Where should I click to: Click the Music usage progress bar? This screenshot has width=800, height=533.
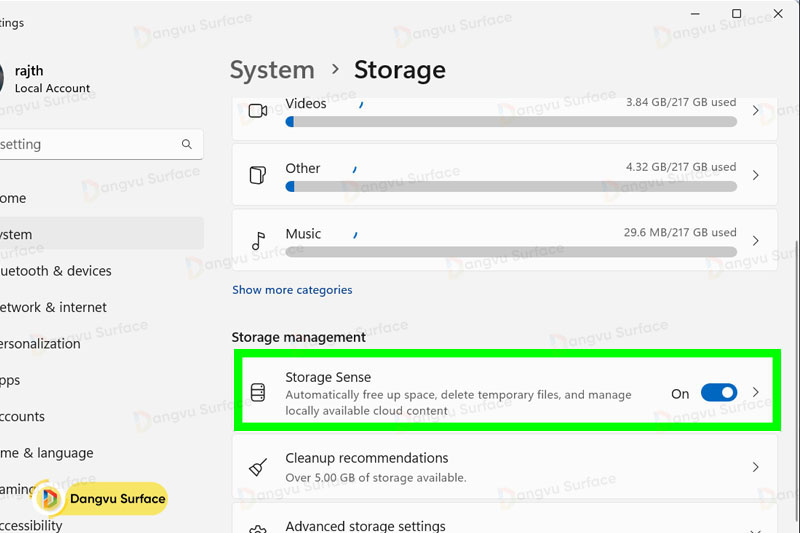click(x=511, y=252)
